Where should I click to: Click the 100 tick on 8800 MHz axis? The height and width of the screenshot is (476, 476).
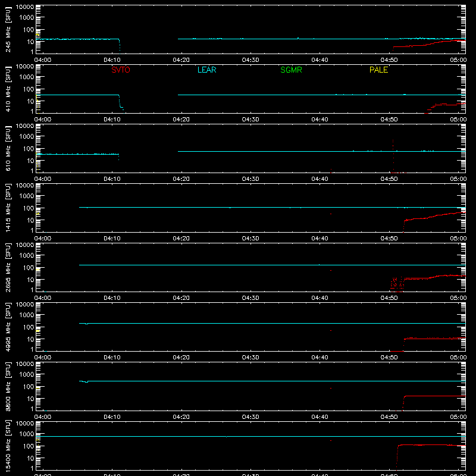[29, 387]
